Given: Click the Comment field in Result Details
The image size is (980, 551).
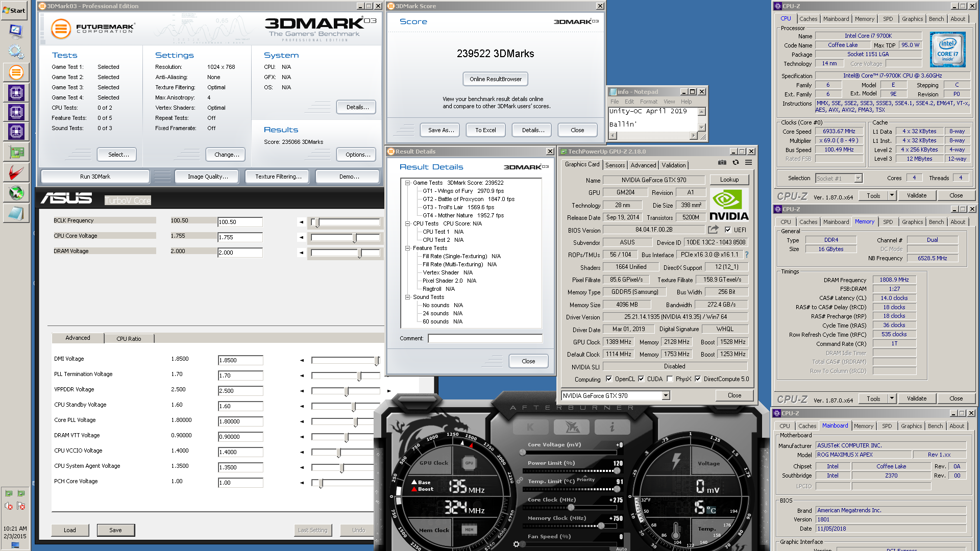Looking at the screenshot, I should (485, 338).
